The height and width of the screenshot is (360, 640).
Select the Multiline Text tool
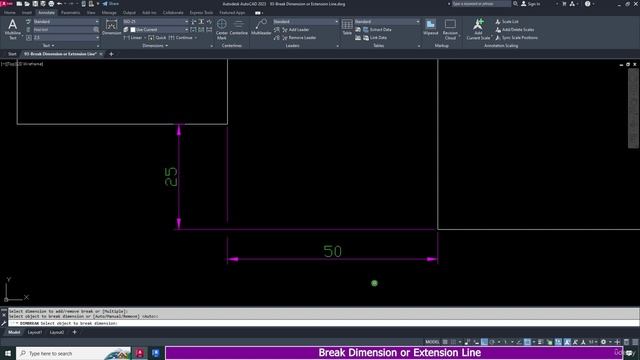(x=12, y=29)
